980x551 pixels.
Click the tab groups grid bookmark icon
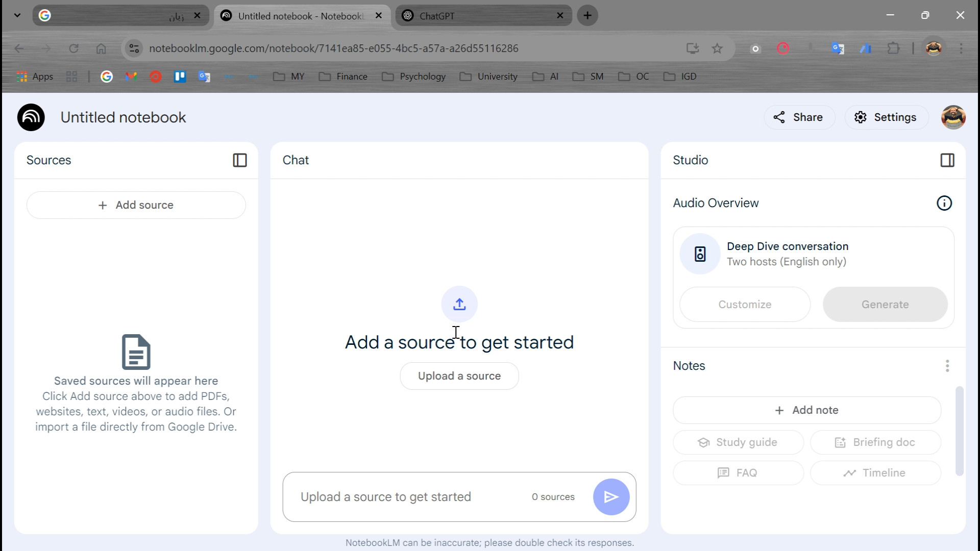71,77
